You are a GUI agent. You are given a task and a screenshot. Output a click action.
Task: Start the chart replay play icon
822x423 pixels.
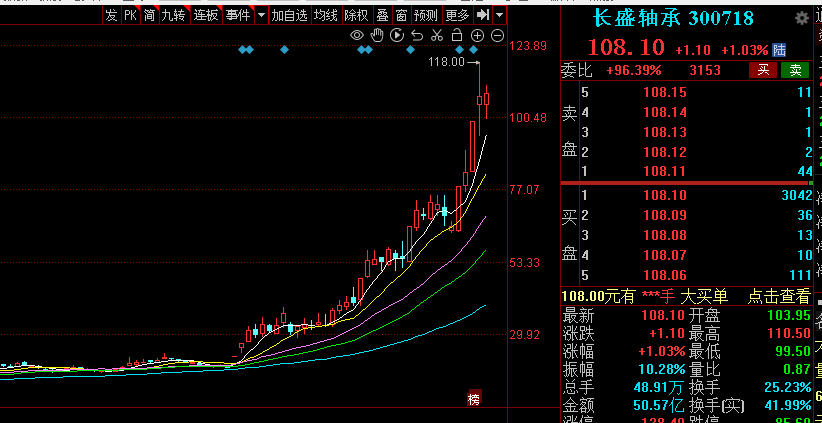point(397,35)
